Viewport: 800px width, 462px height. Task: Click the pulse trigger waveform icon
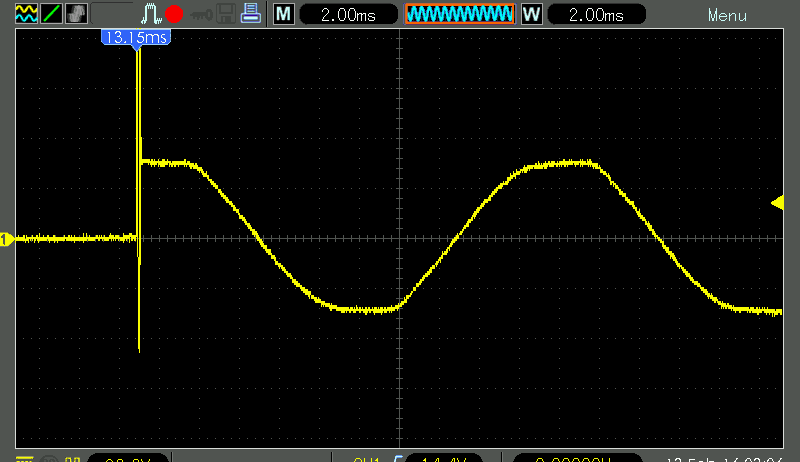[151, 14]
